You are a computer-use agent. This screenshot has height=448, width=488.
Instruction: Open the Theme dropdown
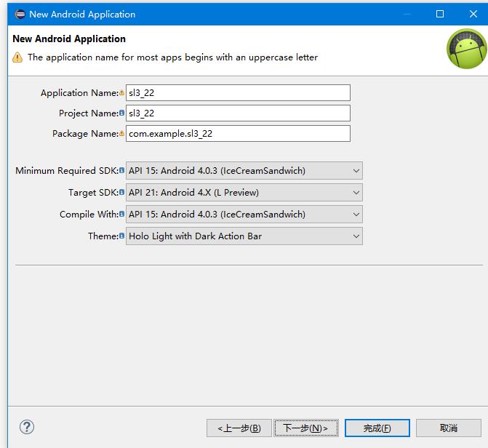tap(244, 236)
